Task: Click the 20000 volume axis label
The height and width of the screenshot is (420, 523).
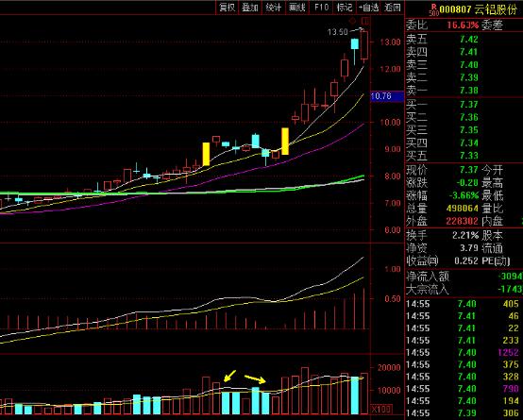Action: coord(389,368)
